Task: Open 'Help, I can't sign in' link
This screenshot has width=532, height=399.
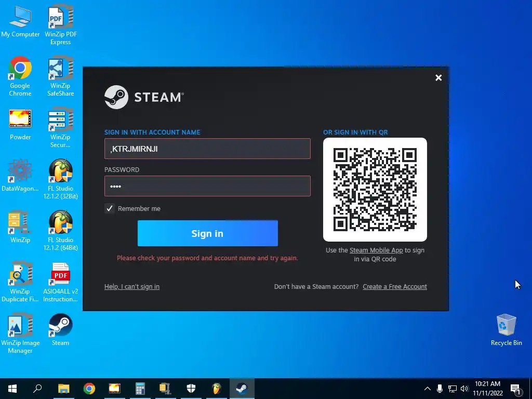Action: 132,287
